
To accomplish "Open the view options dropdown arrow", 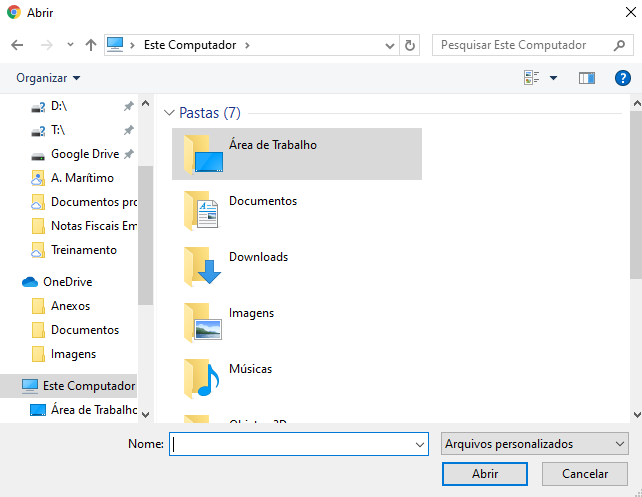I will 553,78.
